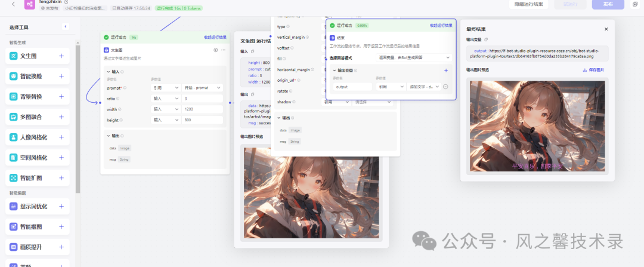
Task: Copy the 输入 data in 文生图 results
Action: [x=253, y=51]
